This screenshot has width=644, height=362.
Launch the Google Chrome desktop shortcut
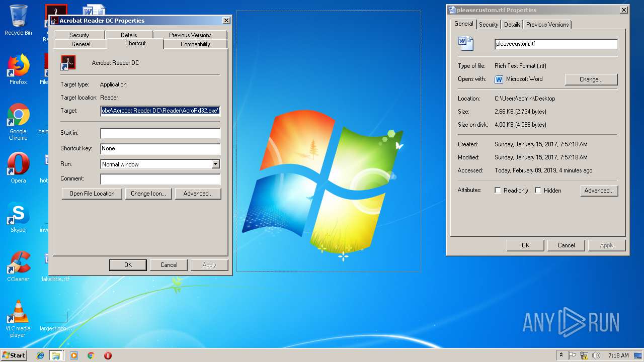[x=18, y=122]
